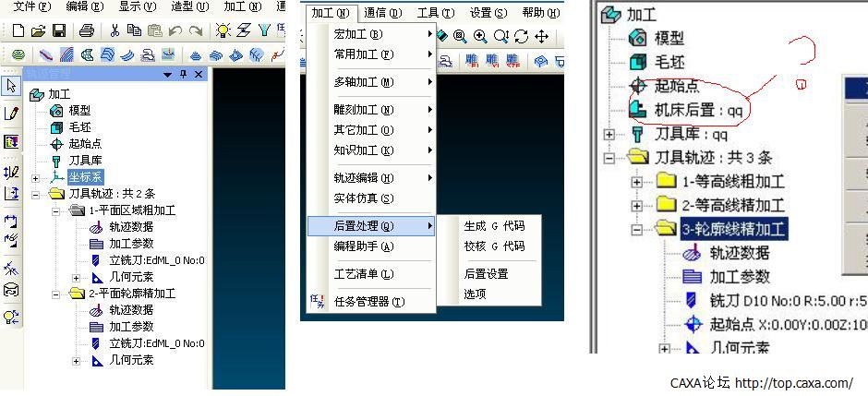
Task: Click the Paste clipboard icon
Action: pyautogui.click(x=155, y=30)
